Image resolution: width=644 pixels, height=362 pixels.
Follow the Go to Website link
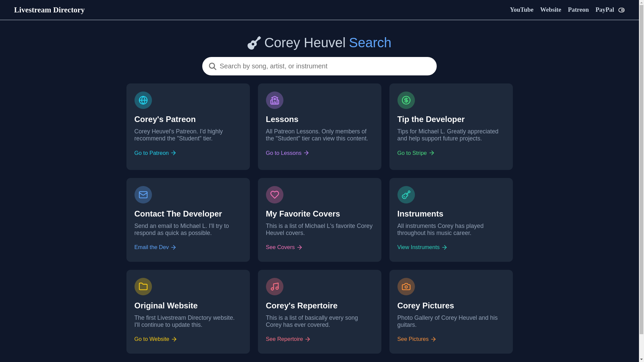(155, 339)
